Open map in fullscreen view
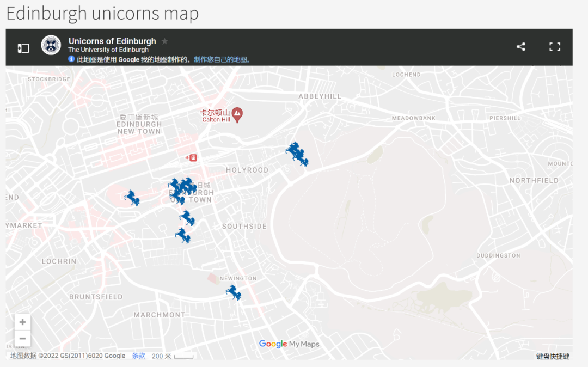588x367 pixels. 555,47
